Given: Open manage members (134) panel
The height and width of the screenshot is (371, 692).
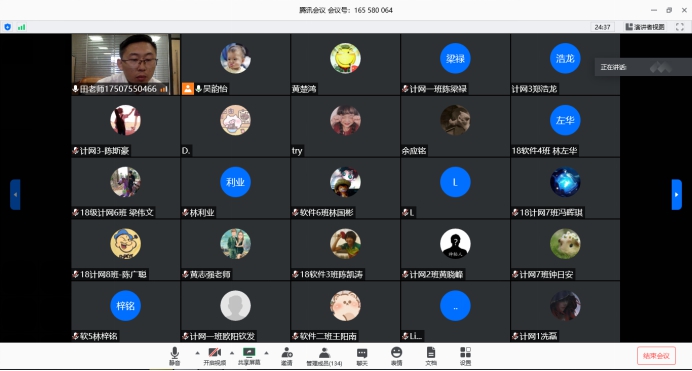Looking at the screenshot, I should [324, 356].
